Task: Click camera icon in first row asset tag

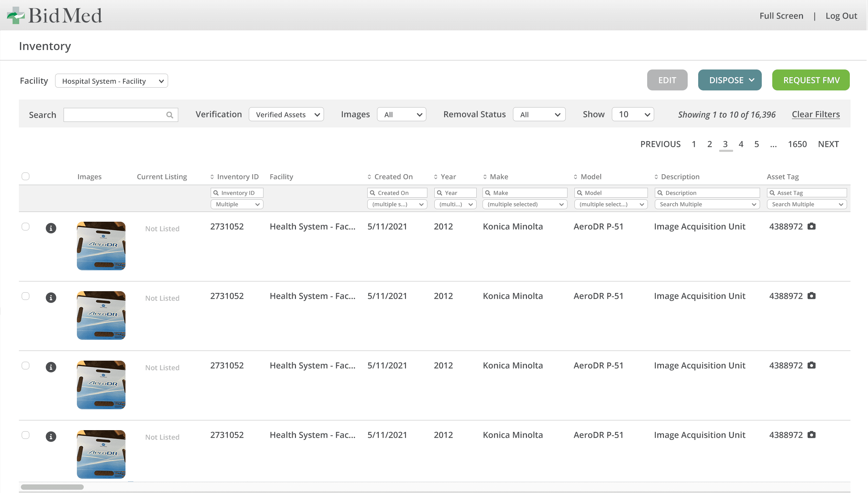Action: pyautogui.click(x=811, y=226)
